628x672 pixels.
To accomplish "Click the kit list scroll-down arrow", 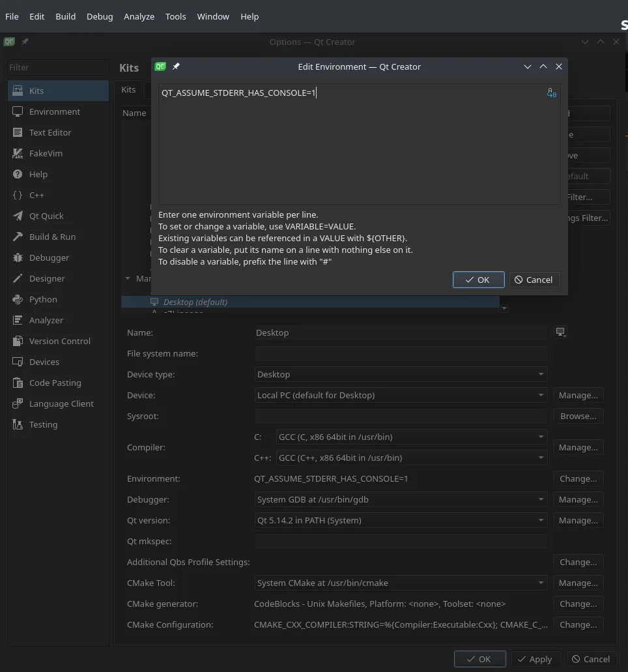I will tap(504, 308).
